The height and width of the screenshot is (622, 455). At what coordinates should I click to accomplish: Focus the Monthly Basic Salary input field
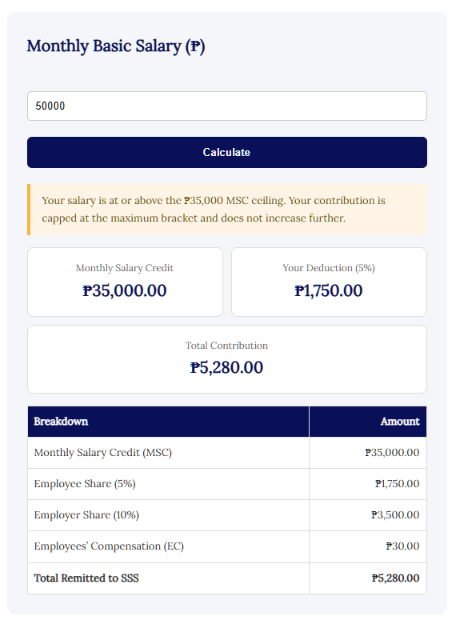[227, 106]
